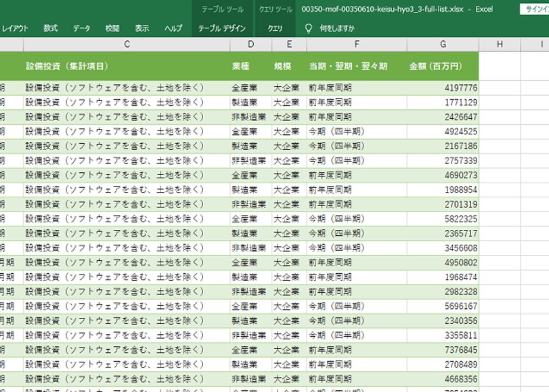This screenshot has width=549, height=392.
Task: Click 非製造業 in the 2426647 row
Action: coord(249,117)
